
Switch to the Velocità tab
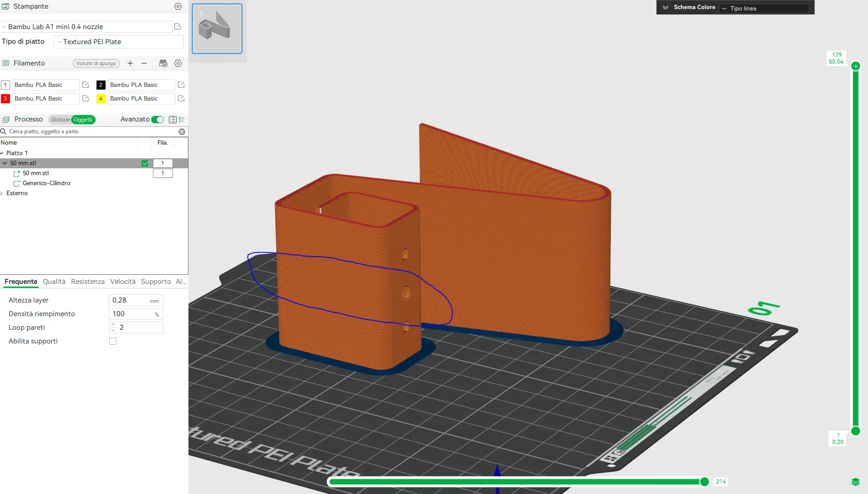click(x=123, y=282)
